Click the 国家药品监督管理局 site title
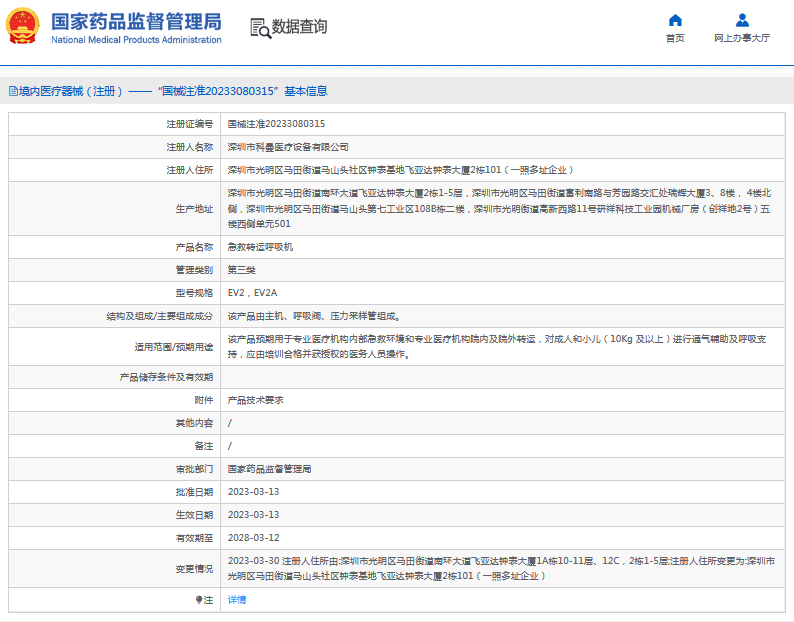Viewport: 794px width, 622px height. [136, 21]
